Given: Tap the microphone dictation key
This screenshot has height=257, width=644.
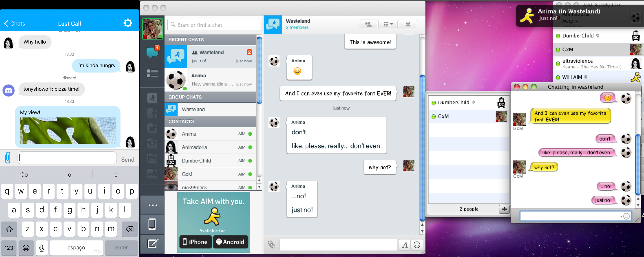Looking at the screenshot, I should click(x=42, y=248).
